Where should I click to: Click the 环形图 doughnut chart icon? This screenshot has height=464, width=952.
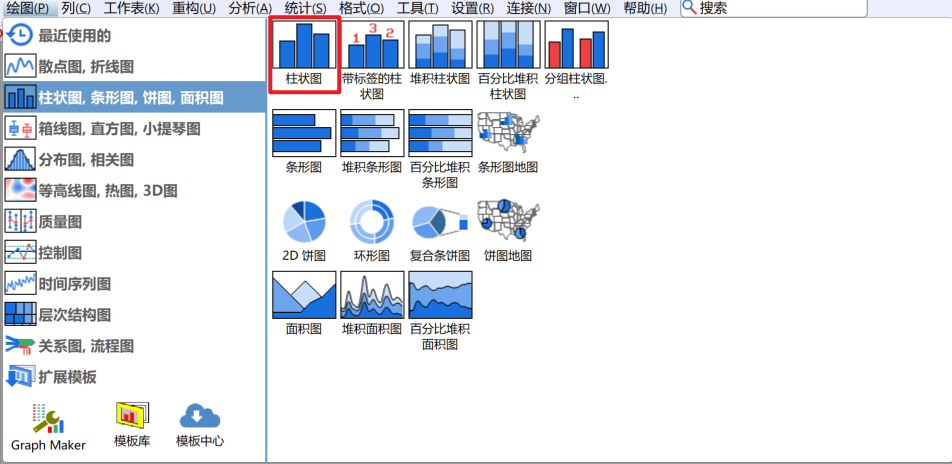pos(372,222)
